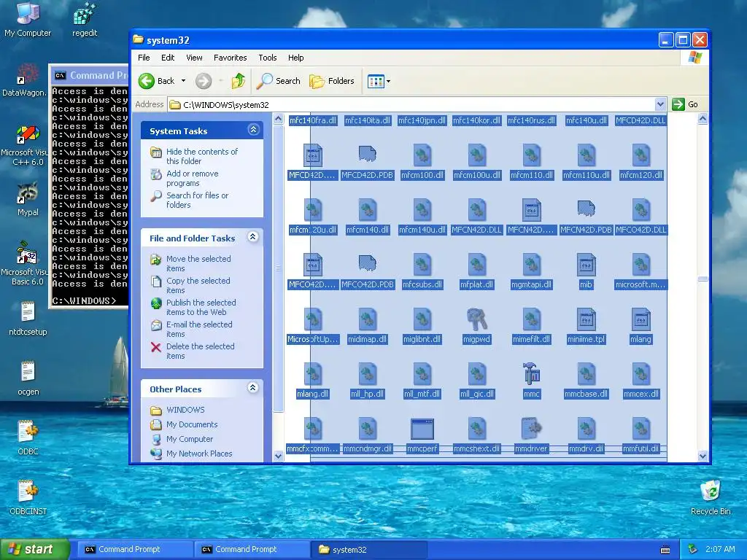
Task: Open the Help menu
Action: click(295, 58)
